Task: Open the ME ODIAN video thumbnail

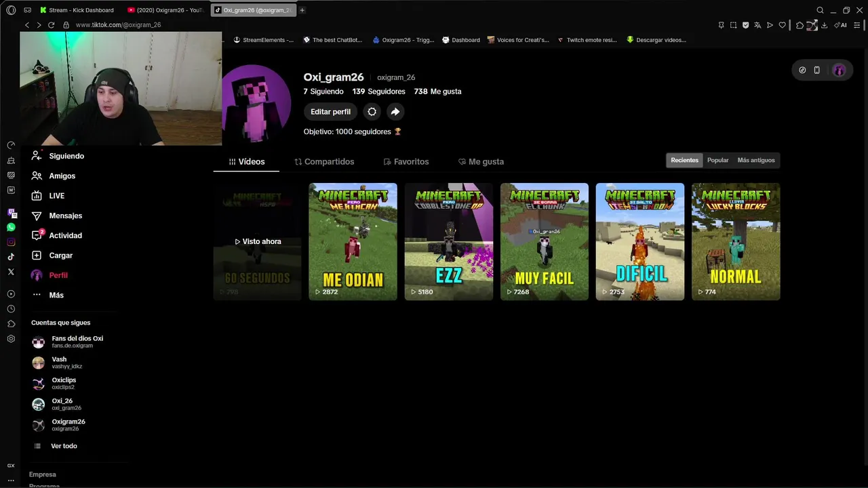Action: pyautogui.click(x=353, y=241)
